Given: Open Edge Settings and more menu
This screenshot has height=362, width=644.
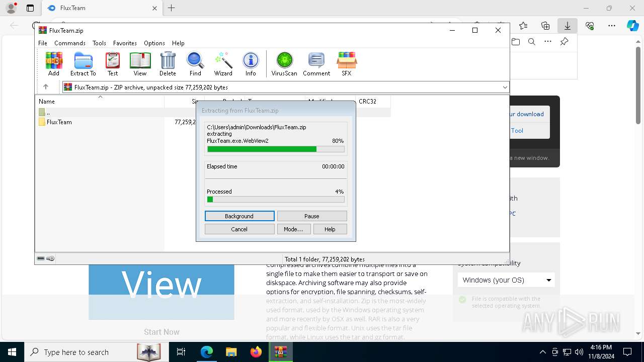Looking at the screenshot, I should coord(612,26).
